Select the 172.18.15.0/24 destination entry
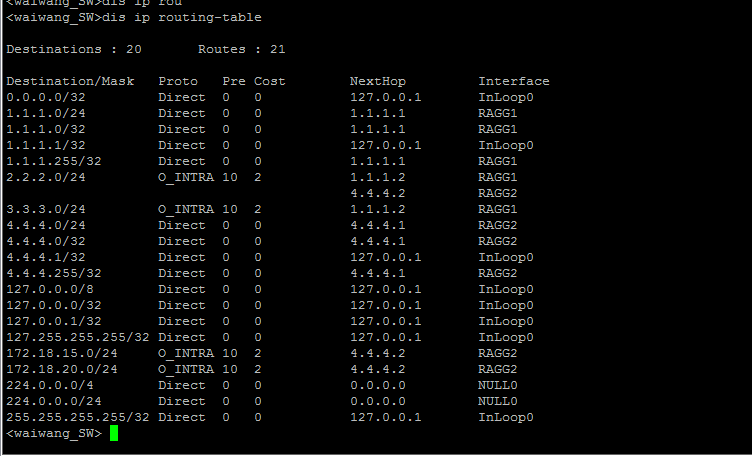This screenshot has width=752, height=456. tap(62, 353)
